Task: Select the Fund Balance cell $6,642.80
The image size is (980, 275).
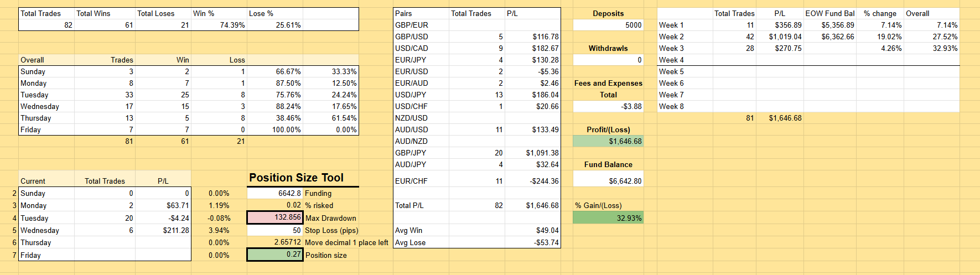Action: pos(608,181)
